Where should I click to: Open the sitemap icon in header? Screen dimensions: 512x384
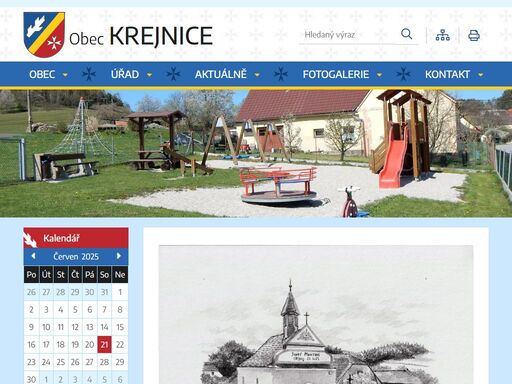pyautogui.click(x=443, y=35)
